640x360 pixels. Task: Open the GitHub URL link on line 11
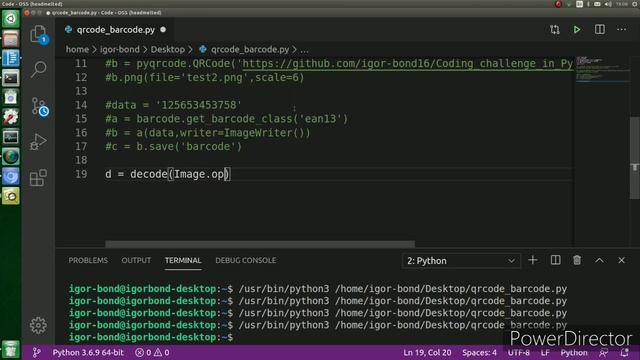pos(408,64)
